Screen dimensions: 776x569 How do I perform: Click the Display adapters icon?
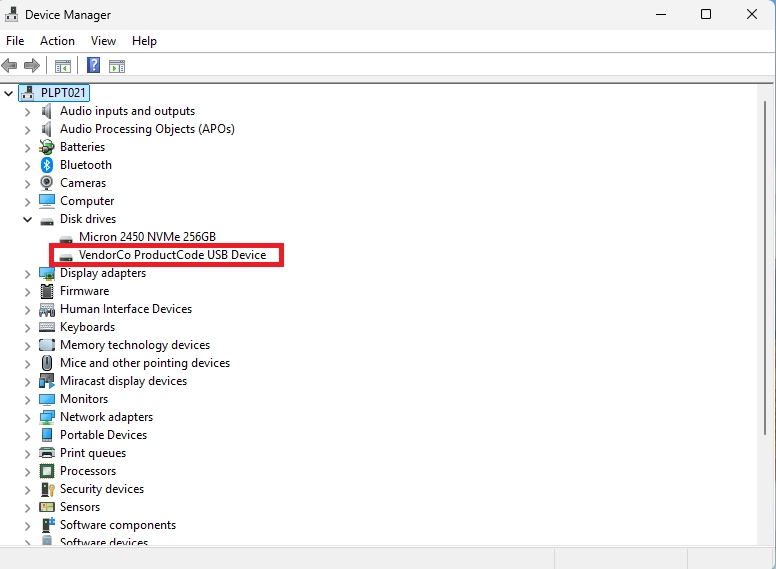point(47,273)
